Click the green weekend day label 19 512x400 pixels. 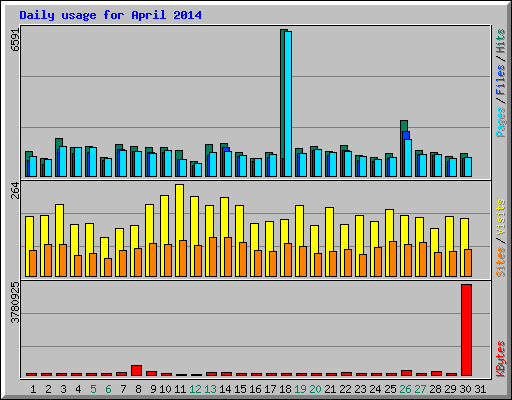pos(300,389)
